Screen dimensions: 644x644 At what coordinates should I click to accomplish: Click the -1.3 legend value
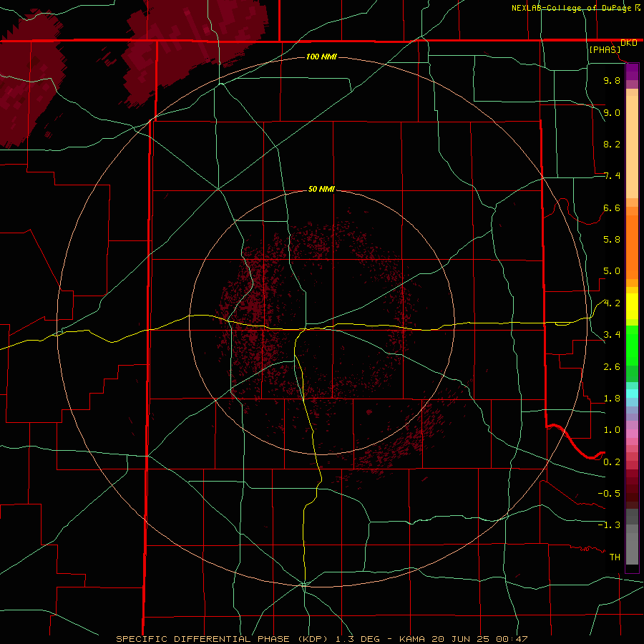coord(609,525)
